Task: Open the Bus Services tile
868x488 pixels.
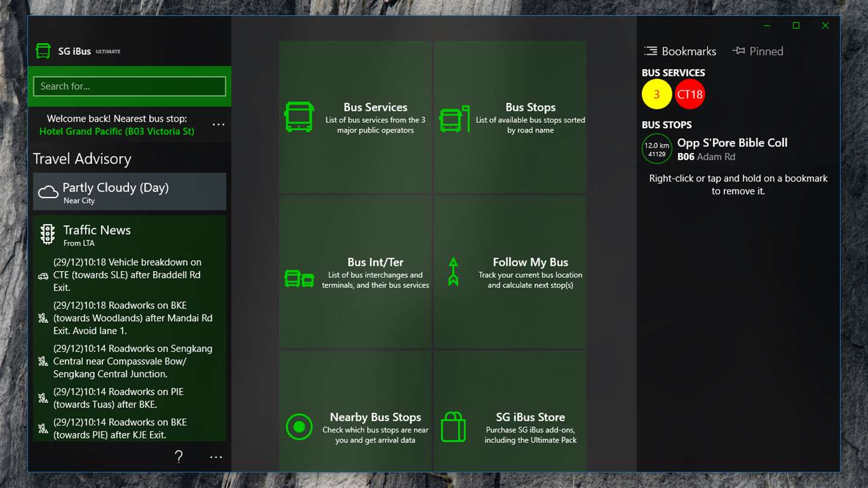Action: (355, 117)
